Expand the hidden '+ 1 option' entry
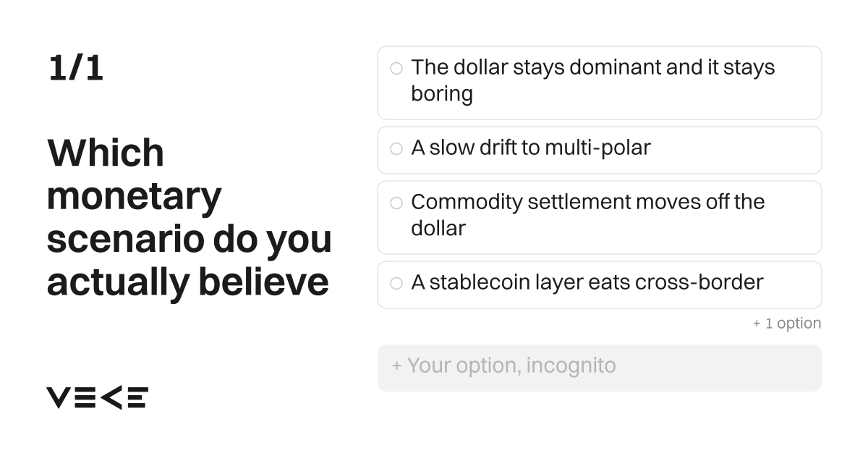This screenshot has height=456, width=868. coord(787,324)
